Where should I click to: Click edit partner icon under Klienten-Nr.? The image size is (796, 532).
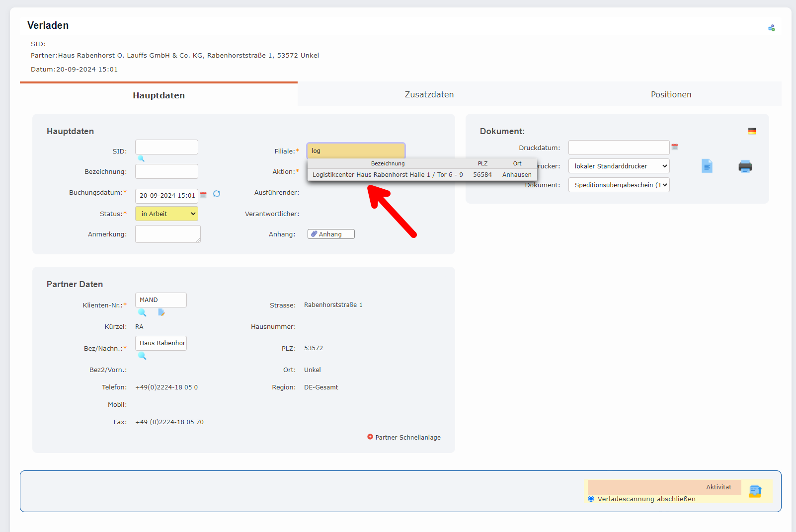pyautogui.click(x=161, y=312)
